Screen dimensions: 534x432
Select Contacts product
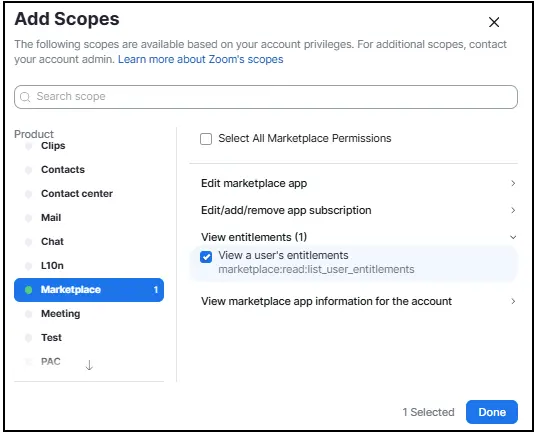pos(63,170)
